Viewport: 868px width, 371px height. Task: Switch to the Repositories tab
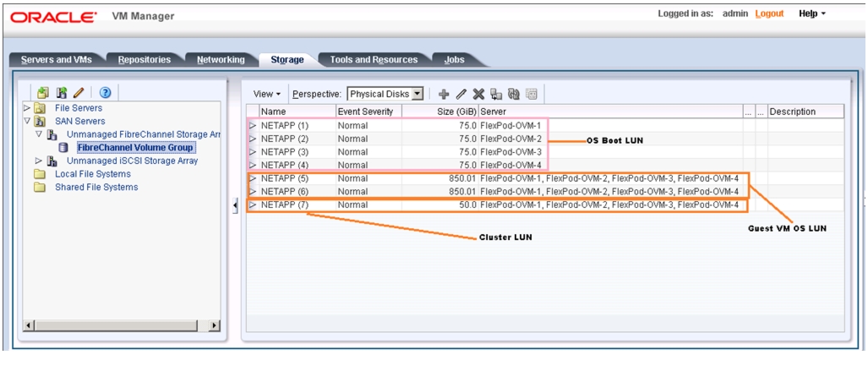tap(145, 60)
